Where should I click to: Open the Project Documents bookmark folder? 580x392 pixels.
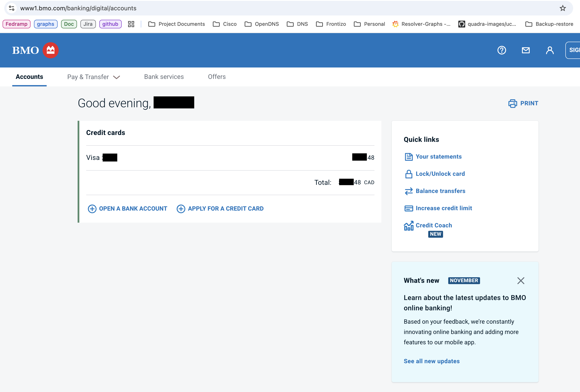[176, 24]
